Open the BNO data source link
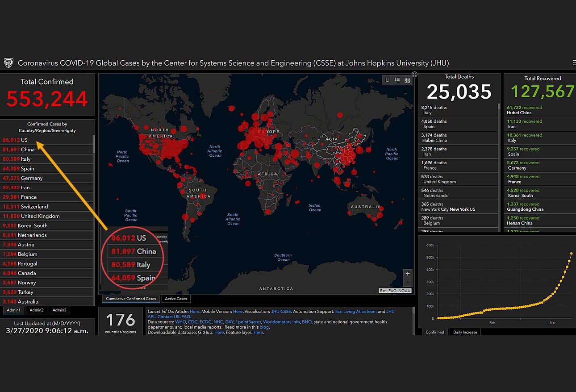This screenshot has width=576, height=392. click(307, 322)
